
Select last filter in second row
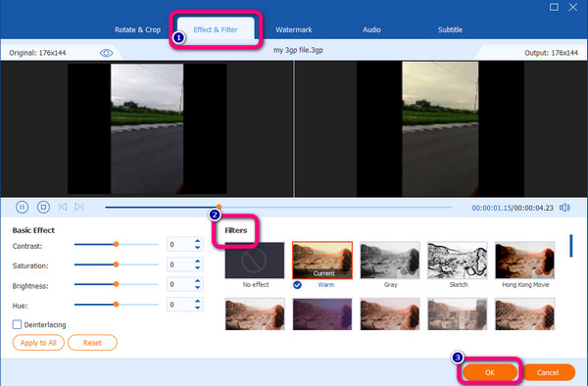coord(524,314)
